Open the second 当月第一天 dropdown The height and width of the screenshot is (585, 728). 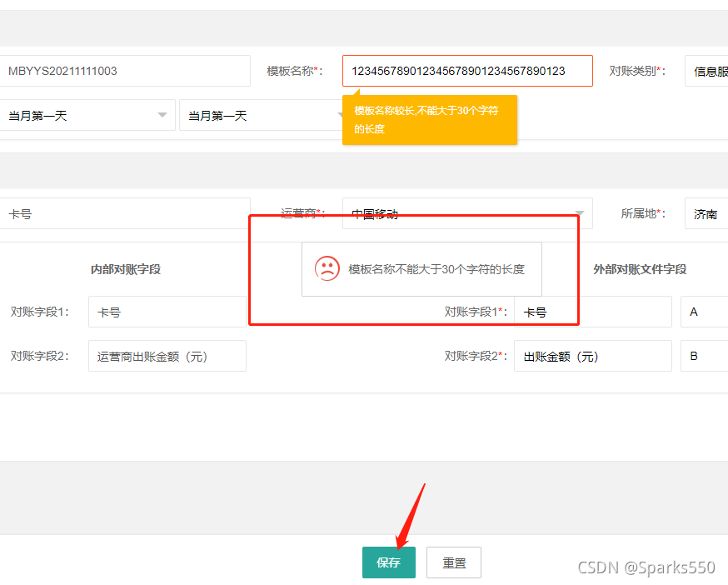[261, 115]
